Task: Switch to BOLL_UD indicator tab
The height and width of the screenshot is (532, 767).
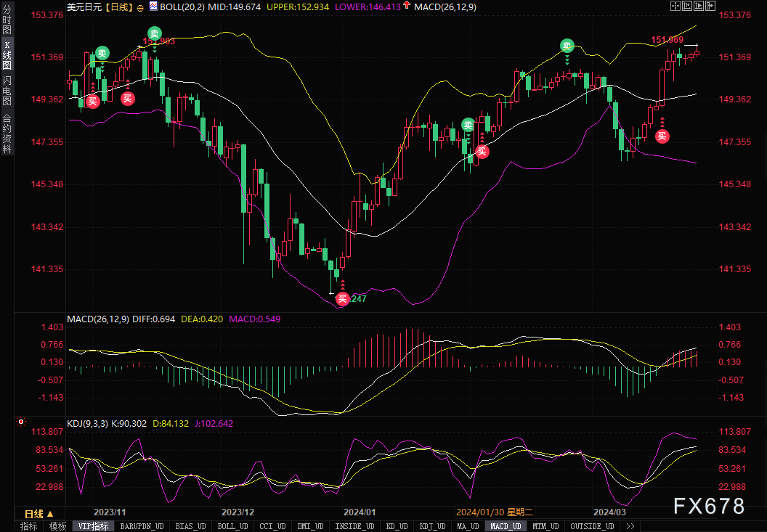Action: pos(232,526)
